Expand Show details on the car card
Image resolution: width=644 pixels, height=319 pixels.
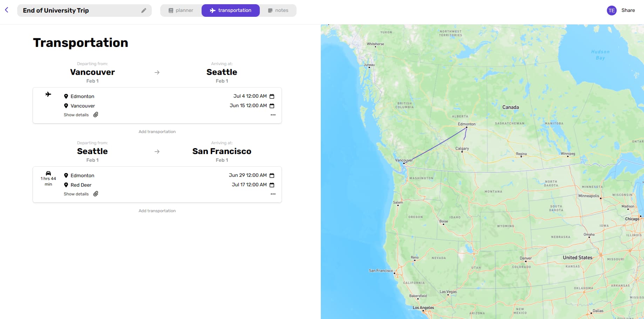click(76, 194)
